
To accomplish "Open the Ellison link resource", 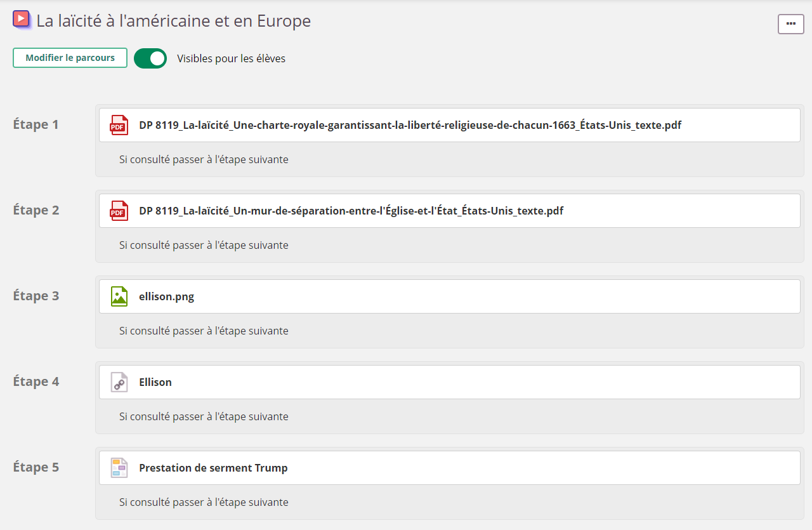I will pos(155,382).
